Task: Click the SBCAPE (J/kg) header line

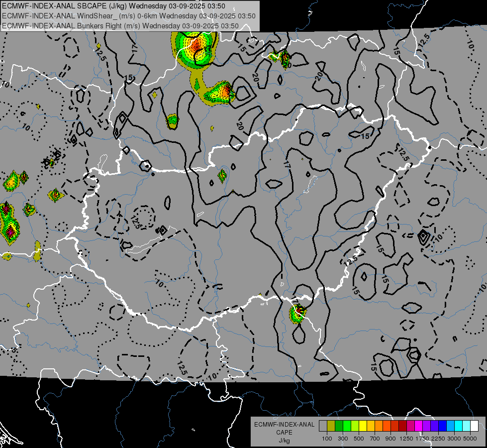Action: 114,6
